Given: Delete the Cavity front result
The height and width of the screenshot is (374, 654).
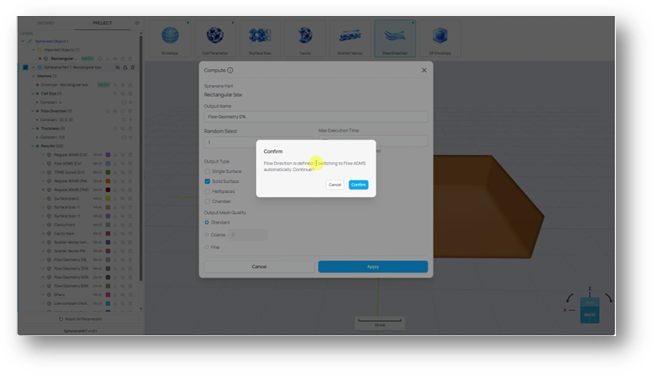Looking at the screenshot, I should pyautogui.click(x=130, y=225).
